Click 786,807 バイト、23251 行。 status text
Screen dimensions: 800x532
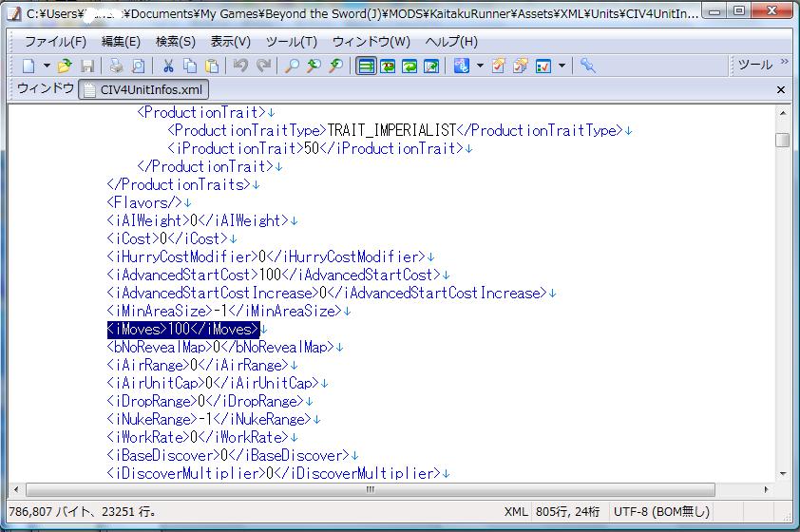click(83, 512)
